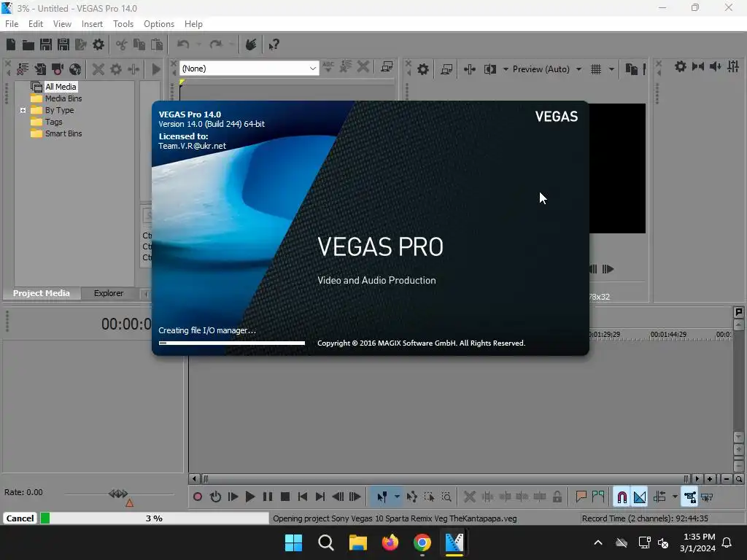
Task: Launch interactive tutorials with the hand icon
Action: 251,44
